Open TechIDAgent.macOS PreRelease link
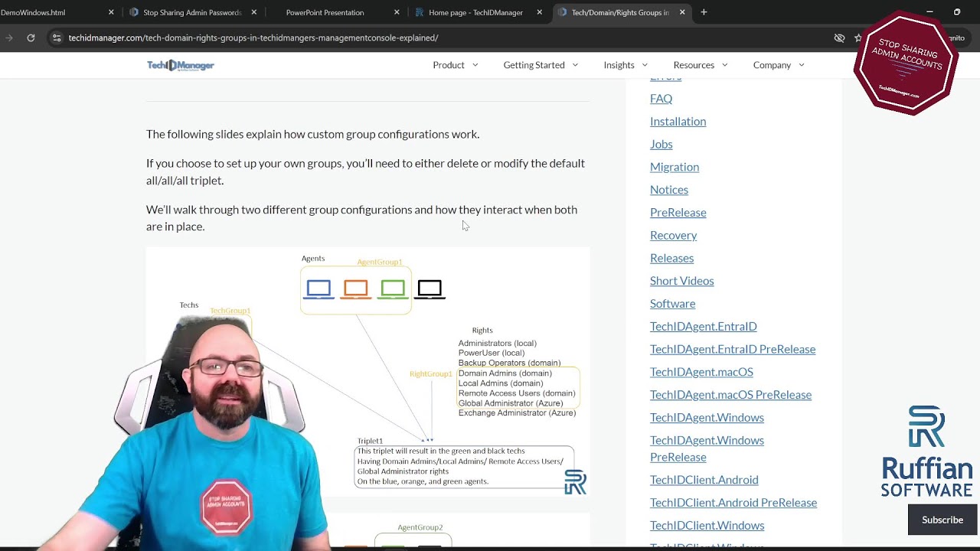 (730, 395)
